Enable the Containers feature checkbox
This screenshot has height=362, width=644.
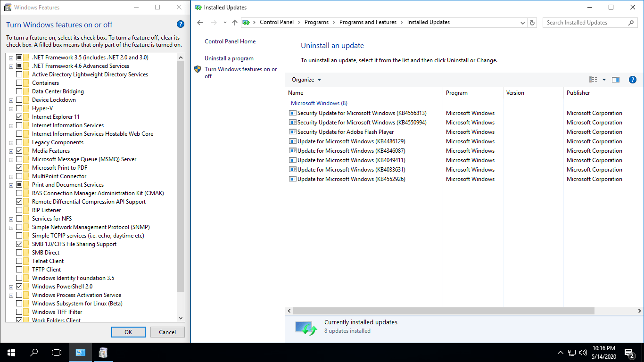pyautogui.click(x=19, y=83)
